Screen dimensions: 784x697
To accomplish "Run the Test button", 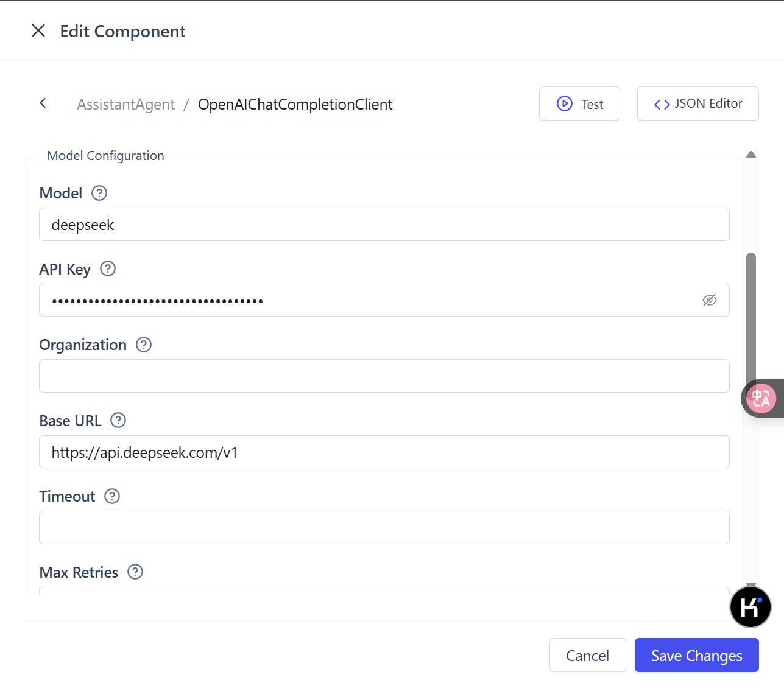I will [579, 103].
